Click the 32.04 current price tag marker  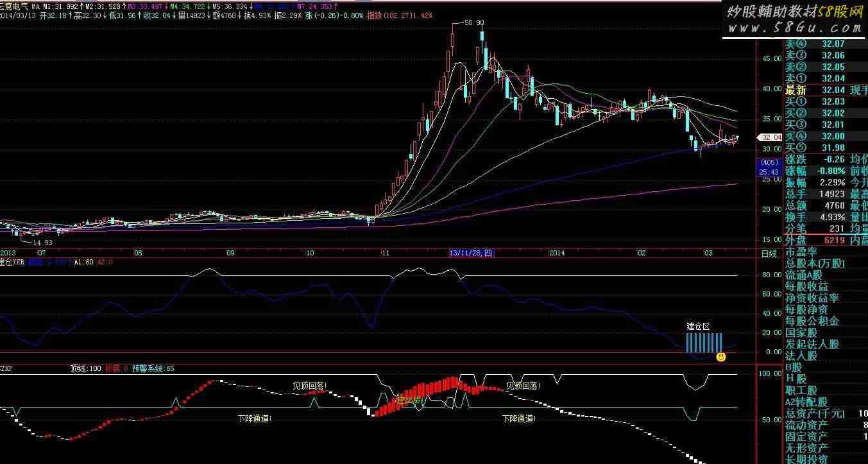[769, 137]
